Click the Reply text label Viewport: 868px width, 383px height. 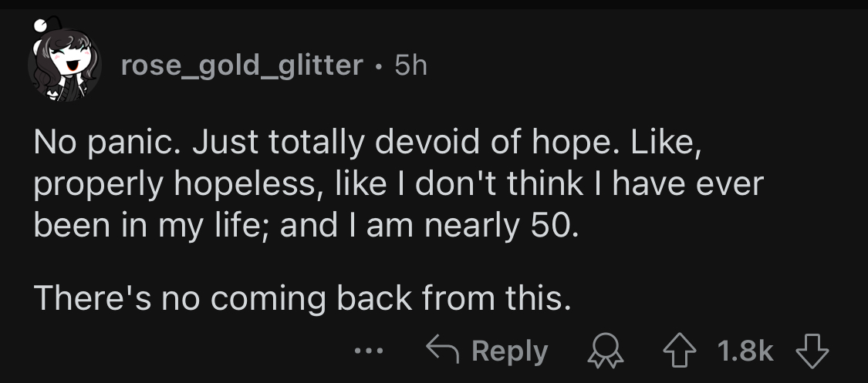pos(509,351)
